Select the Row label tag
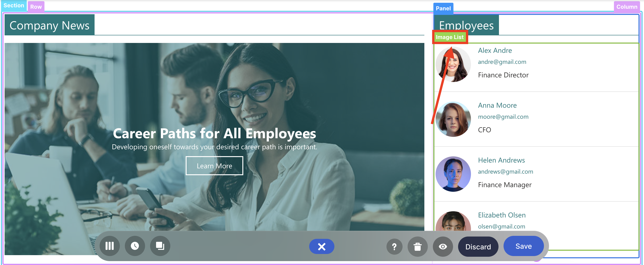Image resolution: width=644 pixels, height=265 pixels. coord(36,7)
